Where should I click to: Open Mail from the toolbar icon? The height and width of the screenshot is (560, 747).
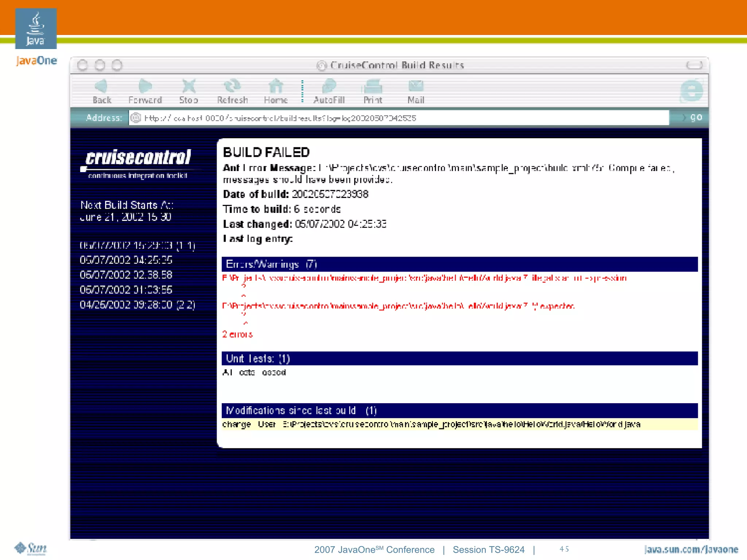(x=416, y=86)
